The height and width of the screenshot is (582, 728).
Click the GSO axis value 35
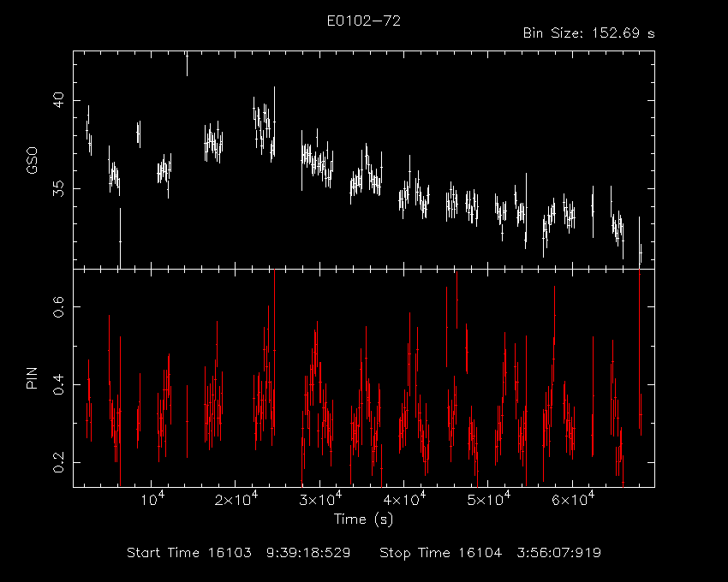tap(58, 188)
